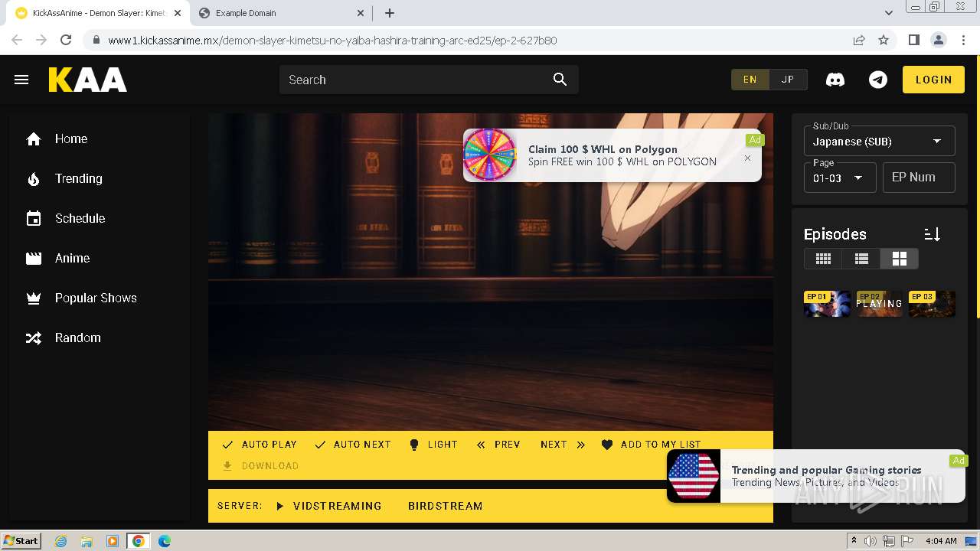
Task: Click the Schedule calendar icon
Action: click(x=34, y=219)
